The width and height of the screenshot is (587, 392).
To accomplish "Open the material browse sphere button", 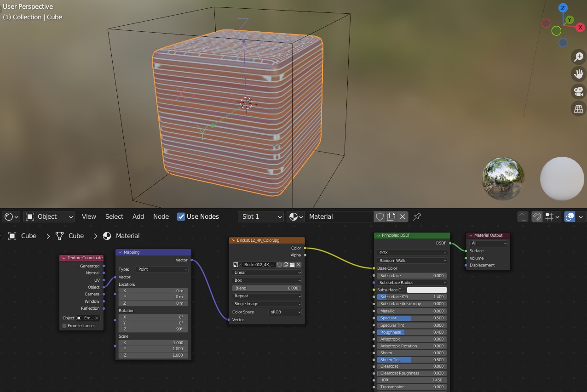I will (295, 216).
